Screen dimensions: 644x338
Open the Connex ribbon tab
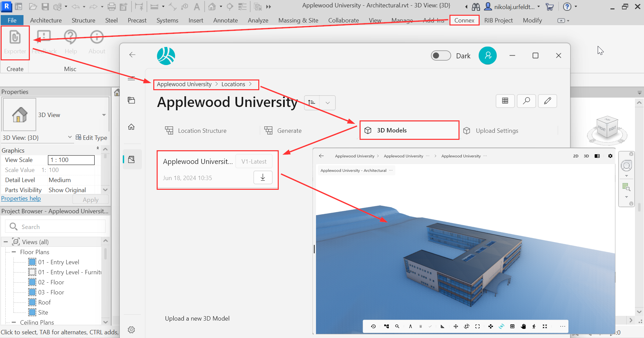pyautogui.click(x=464, y=20)
